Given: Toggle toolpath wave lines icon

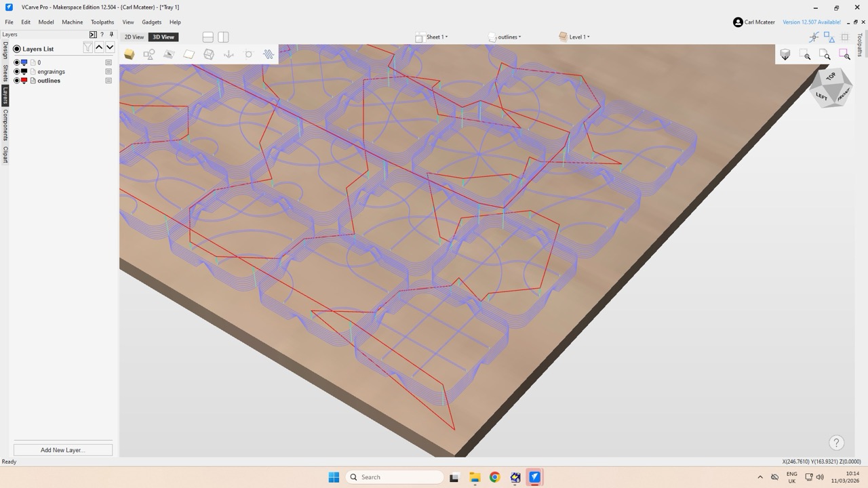Looking at the screenshot, I should (x=269, y=54).
